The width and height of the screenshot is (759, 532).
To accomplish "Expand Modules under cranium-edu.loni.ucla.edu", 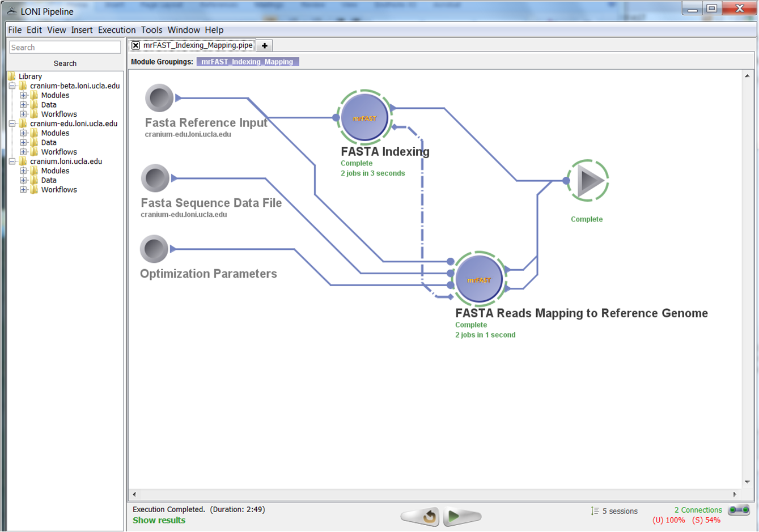I will pyautogui.click(x=23, y=133).
